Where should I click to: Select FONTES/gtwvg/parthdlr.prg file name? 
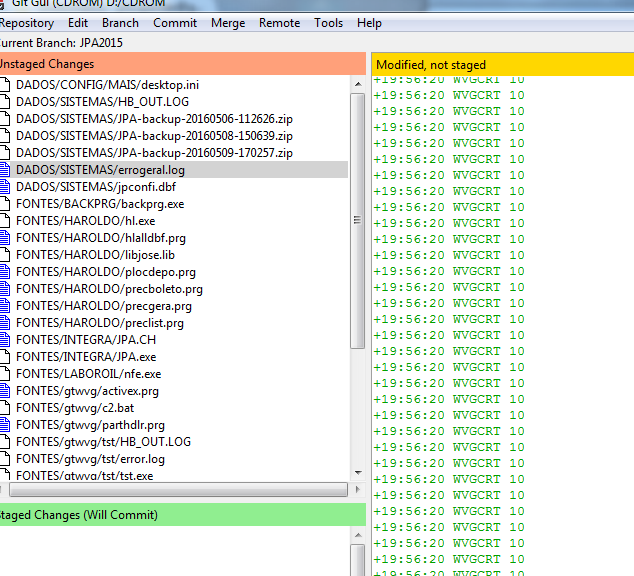(x=91, y=425)
